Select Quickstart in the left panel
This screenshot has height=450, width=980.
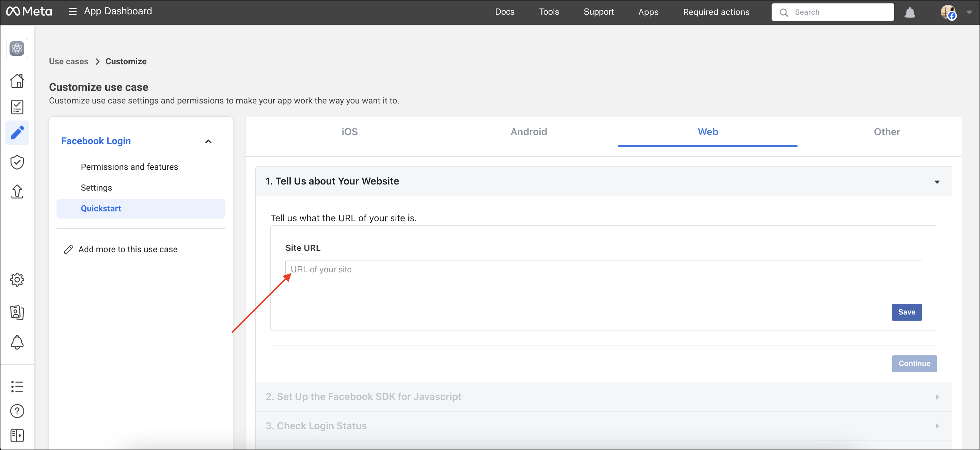(x=141, y=208)
